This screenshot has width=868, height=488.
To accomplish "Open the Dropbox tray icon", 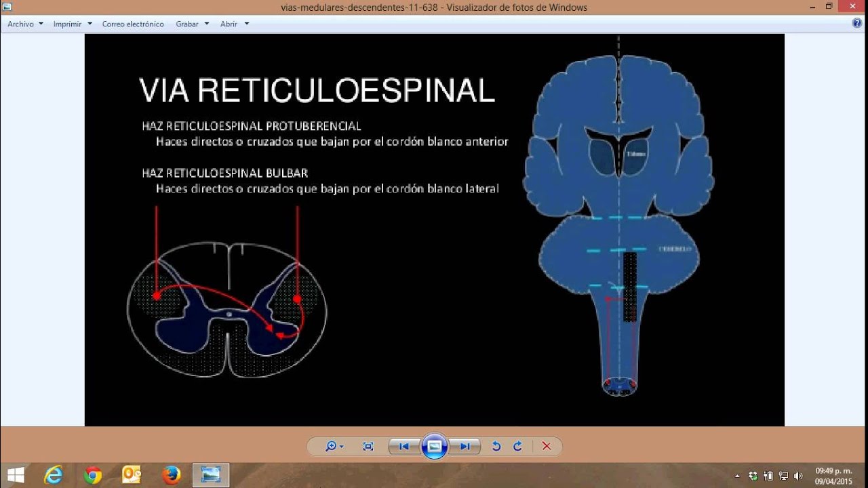I will (753, 476).
